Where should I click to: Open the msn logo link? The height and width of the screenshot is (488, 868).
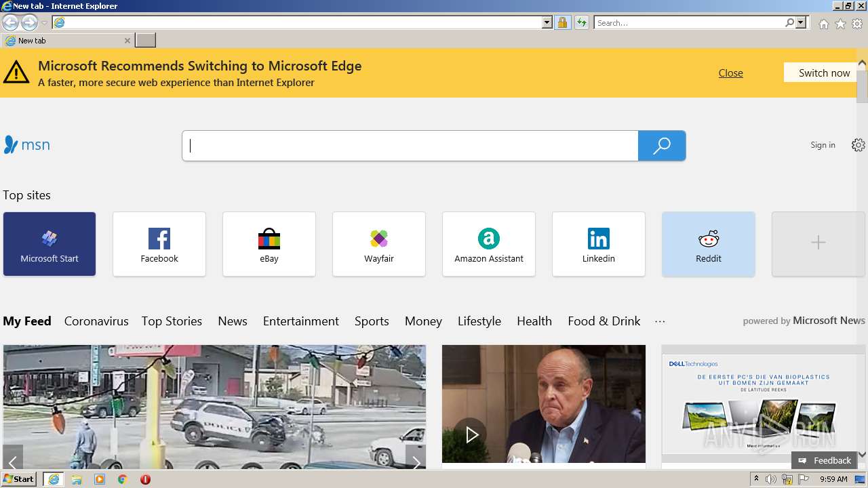click(x=27, y=145)
